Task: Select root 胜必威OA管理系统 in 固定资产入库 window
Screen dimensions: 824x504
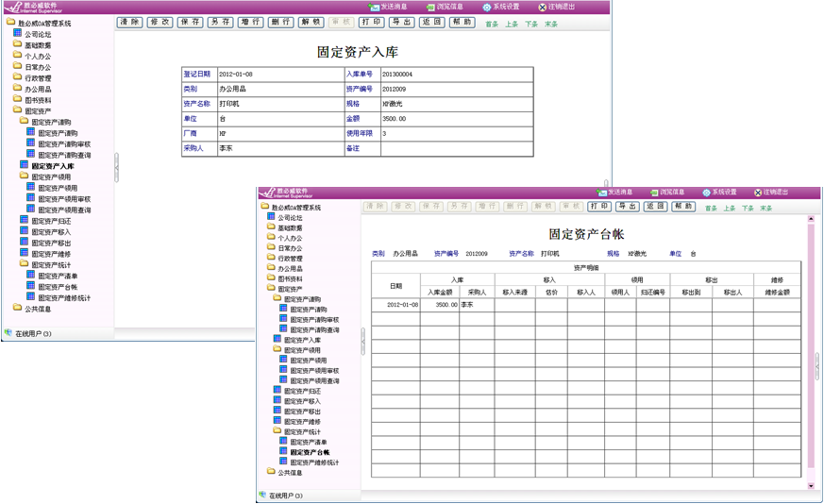Action: 44,24
